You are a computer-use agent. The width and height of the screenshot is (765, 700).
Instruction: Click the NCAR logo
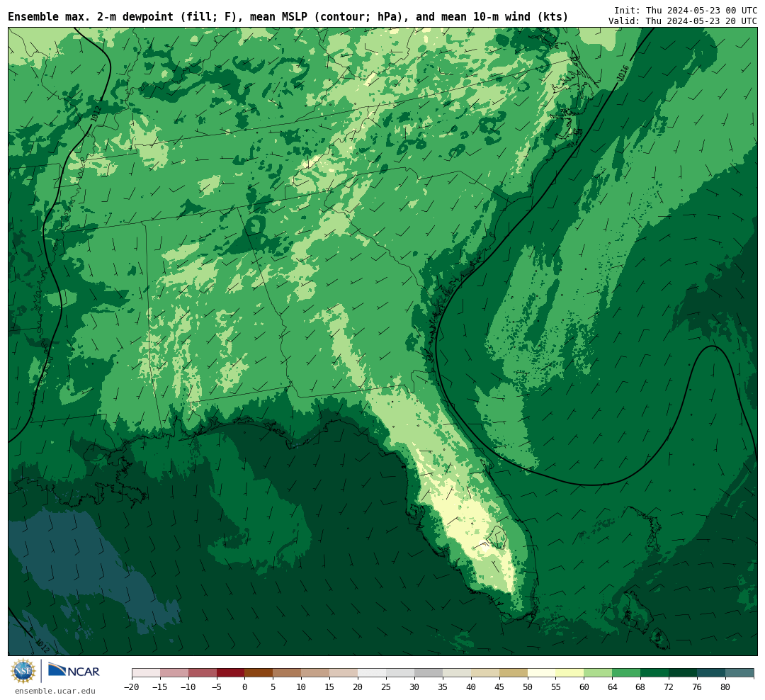coord(74,672)
